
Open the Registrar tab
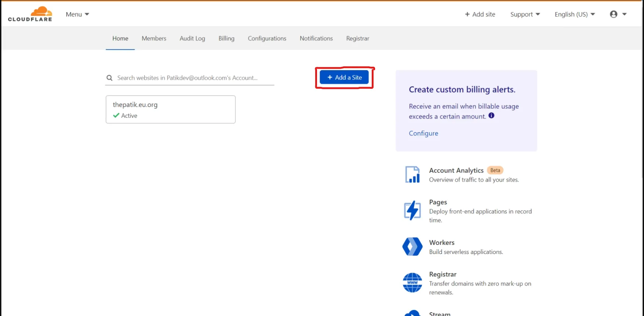pos(358,39)
